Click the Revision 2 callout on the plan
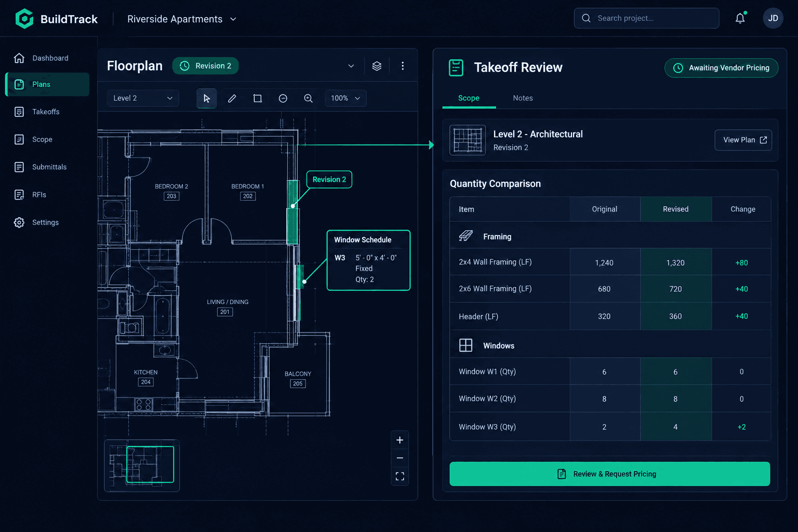Screen dimensions: 798x532 click(x=329, y=180)
